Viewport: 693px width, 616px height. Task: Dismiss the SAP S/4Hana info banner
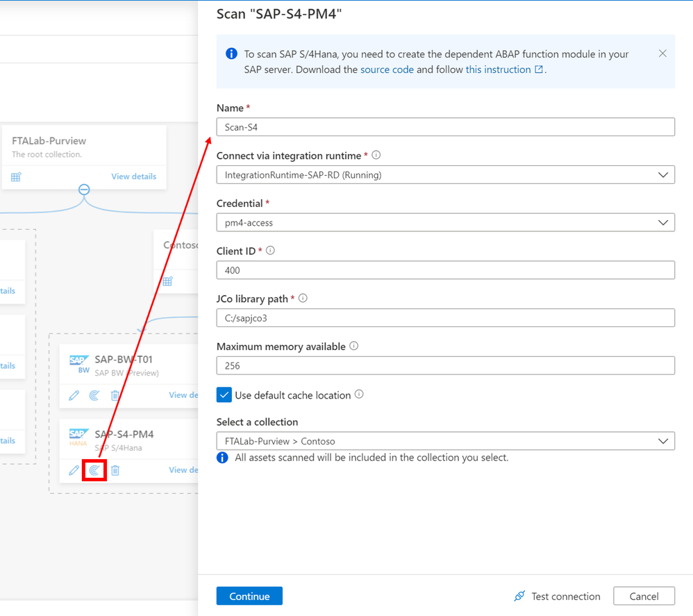662,53
